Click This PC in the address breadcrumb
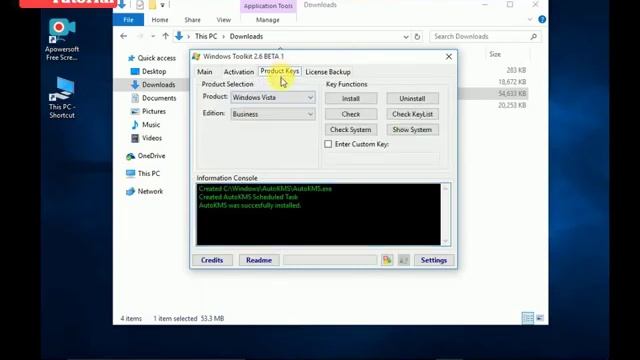The width and height of the screenshot is (640, 360). click(206, 36)
